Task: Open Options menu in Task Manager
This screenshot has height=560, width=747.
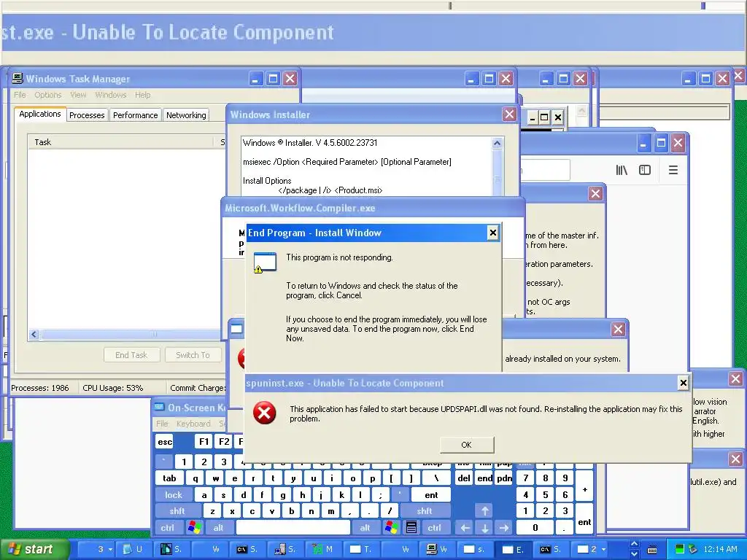Action: click(x=47, y=95)
